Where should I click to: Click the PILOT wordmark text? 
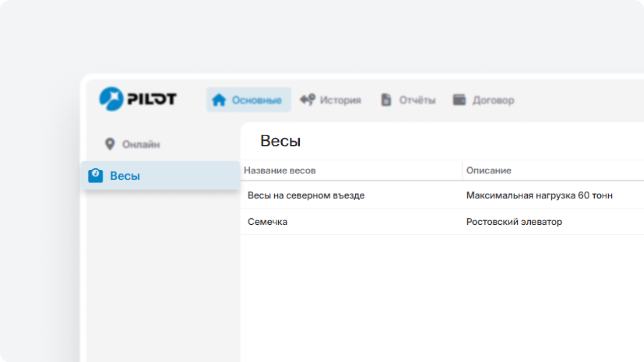pyautogui.click(x=151, y=99)
